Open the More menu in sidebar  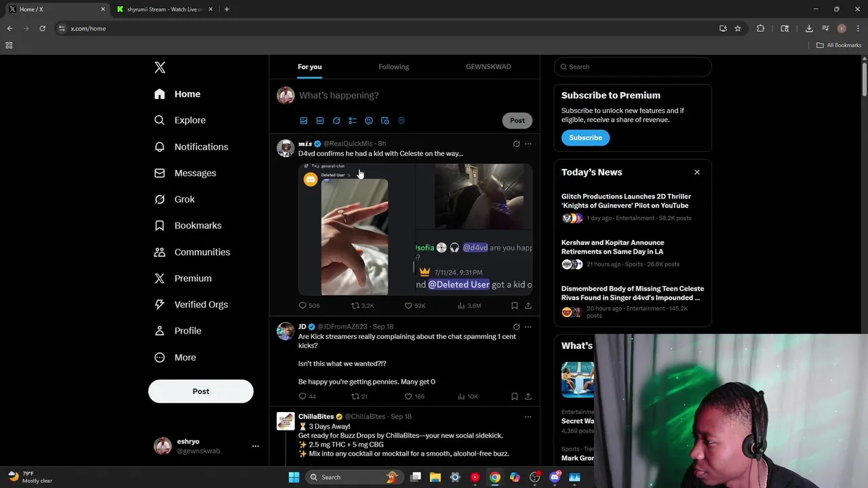click(x=175, y=357)
